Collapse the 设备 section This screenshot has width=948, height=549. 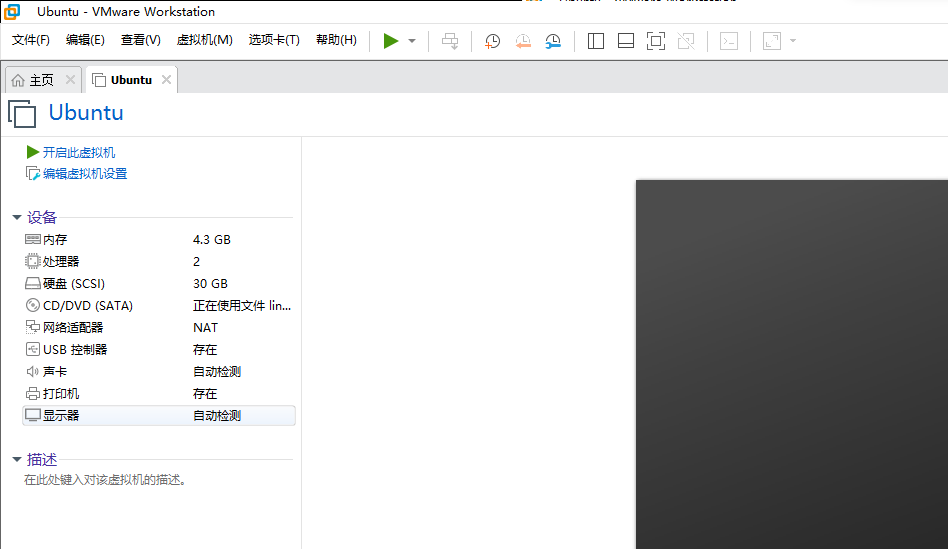tap(17, 217)
